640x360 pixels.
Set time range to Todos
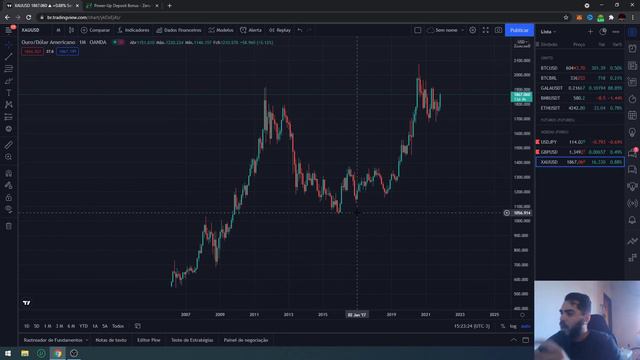tap(118, 326)
